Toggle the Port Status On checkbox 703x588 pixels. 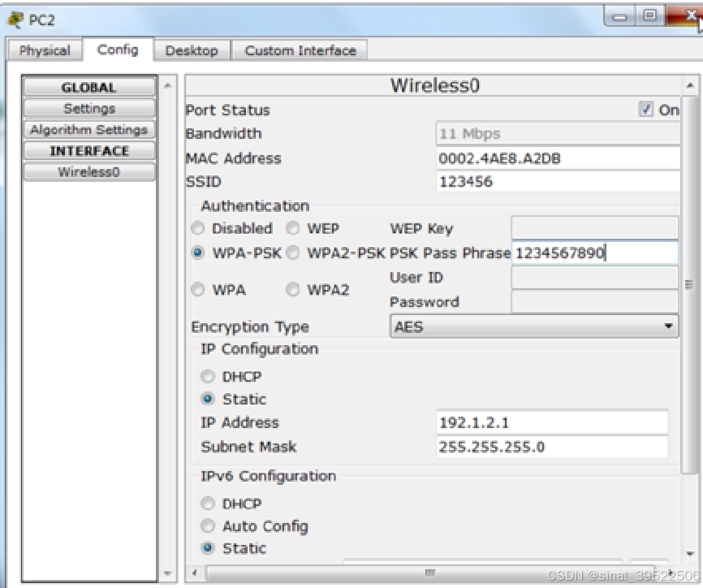(648, 110)
